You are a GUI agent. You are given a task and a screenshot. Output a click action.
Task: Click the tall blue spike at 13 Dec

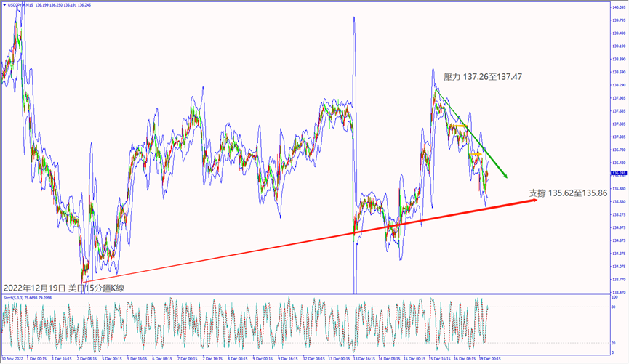354,44
